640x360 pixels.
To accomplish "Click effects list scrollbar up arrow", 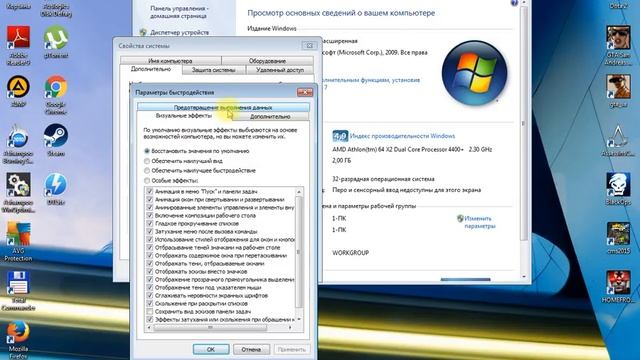I will [299, 191].
